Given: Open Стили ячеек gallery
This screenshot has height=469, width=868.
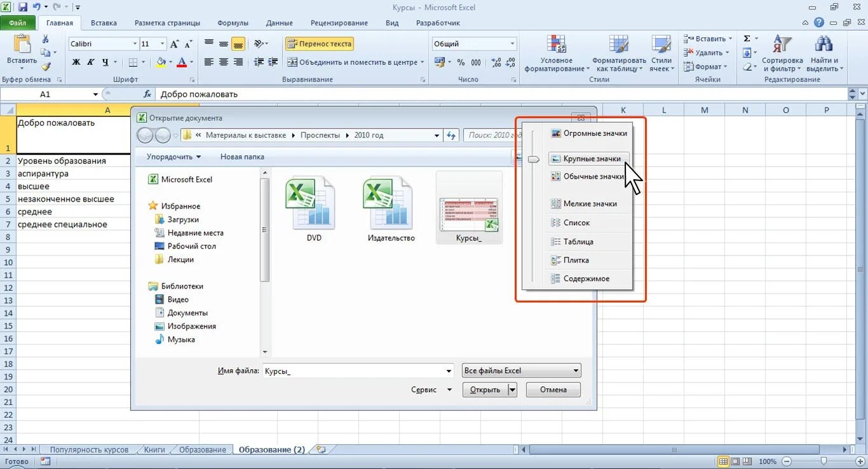Looking at the screenshot, I should coord(661,53).
